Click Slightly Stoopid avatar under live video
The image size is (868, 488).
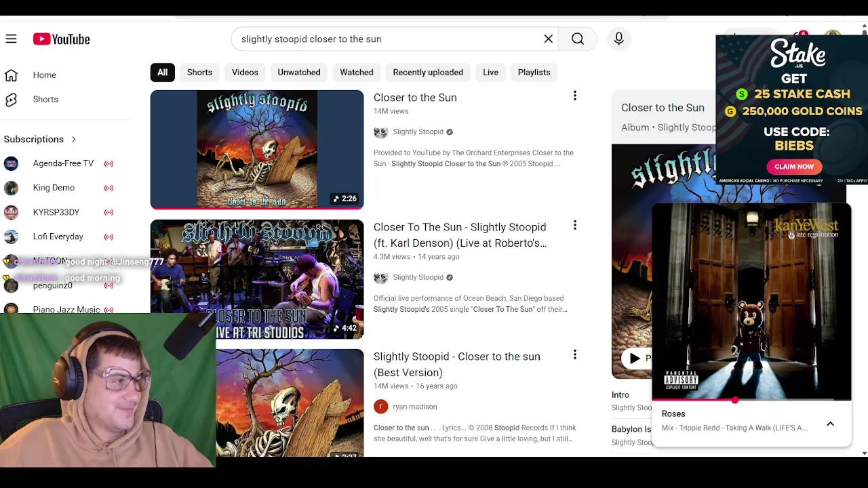click(x=381, y=278)
